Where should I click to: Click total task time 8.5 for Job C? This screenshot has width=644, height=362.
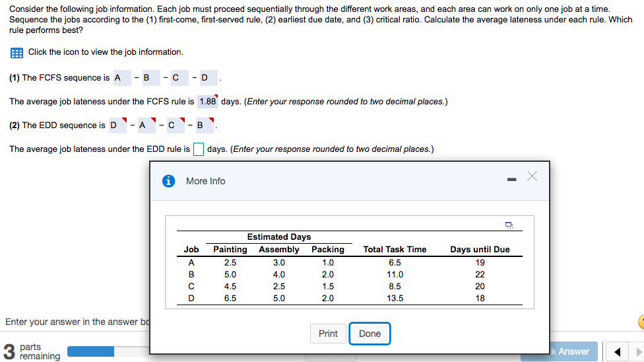click(x=395, y=286)
